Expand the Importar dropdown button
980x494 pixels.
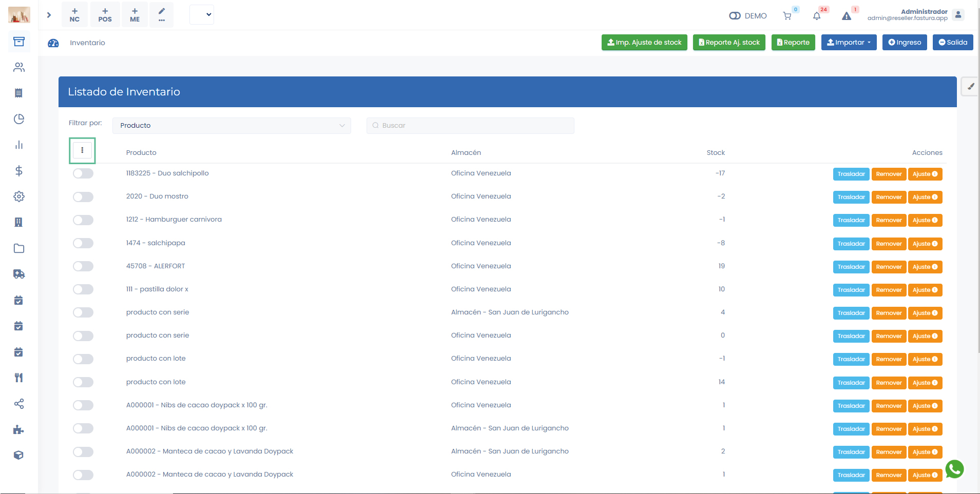[849, 43]
